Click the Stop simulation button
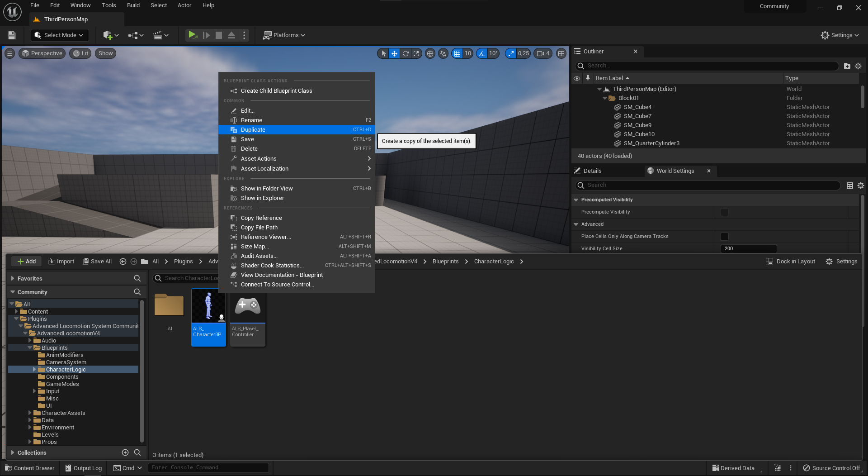This screenshot has width=868, height=476. pos(219,35)
